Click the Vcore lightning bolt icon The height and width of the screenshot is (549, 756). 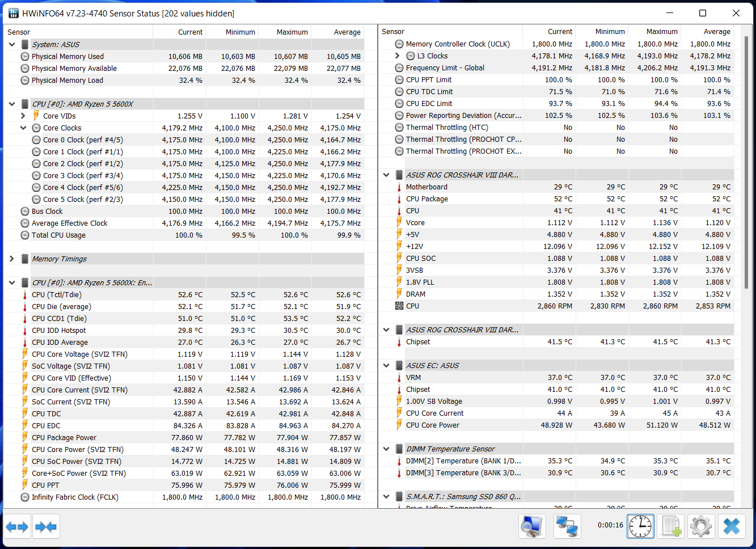click(399, 222)
